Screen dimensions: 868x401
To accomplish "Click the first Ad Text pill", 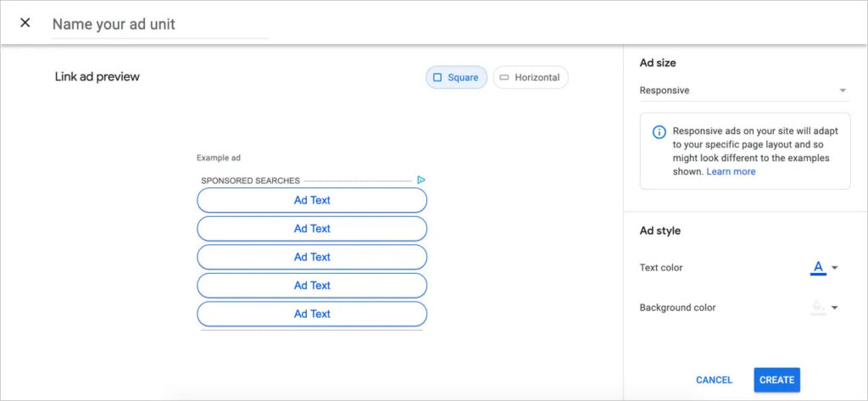I will click(312, 200).
